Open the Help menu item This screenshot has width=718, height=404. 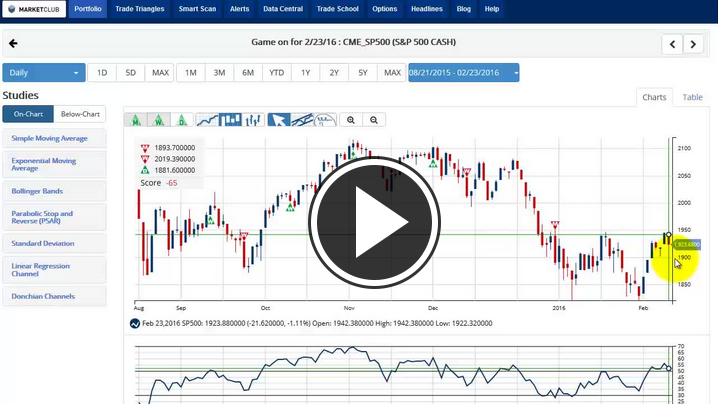point(492,9)
